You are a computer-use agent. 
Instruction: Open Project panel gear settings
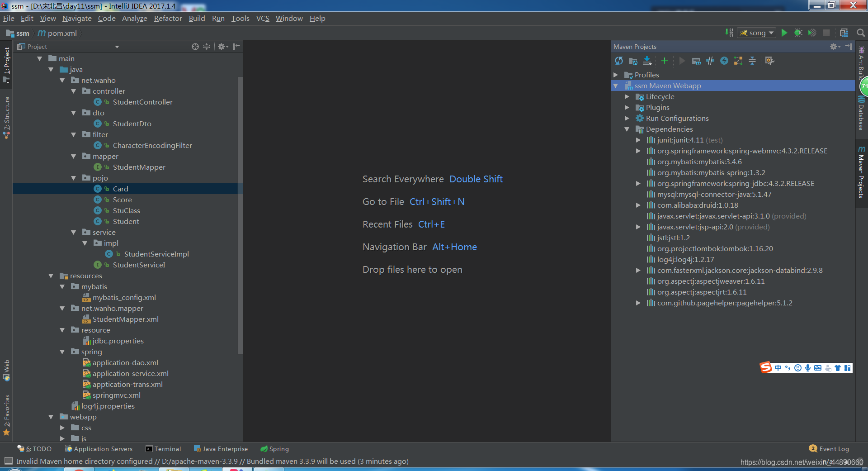point(223,47)
